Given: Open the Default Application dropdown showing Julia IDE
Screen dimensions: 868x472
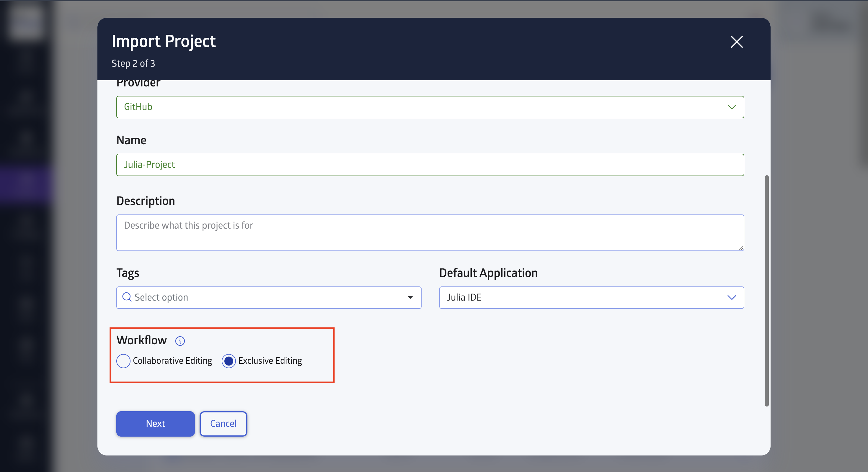Looking at the screenshot, I should (591, 298).
